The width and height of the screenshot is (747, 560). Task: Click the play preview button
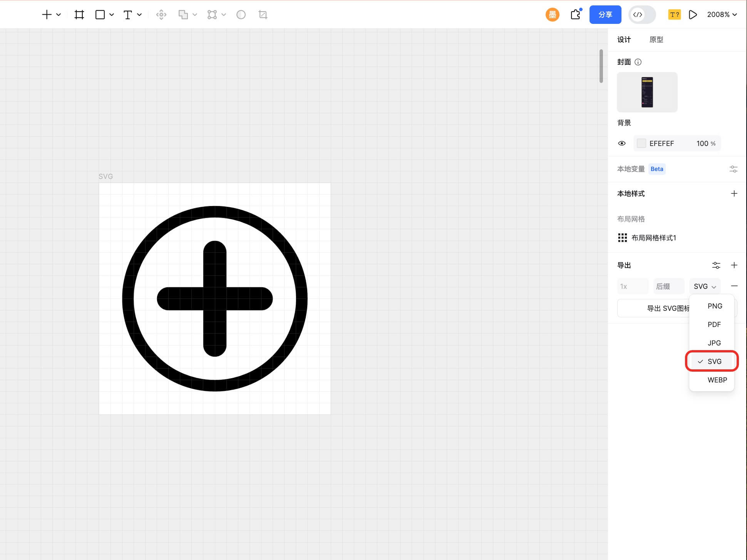[x=692, y=15]
